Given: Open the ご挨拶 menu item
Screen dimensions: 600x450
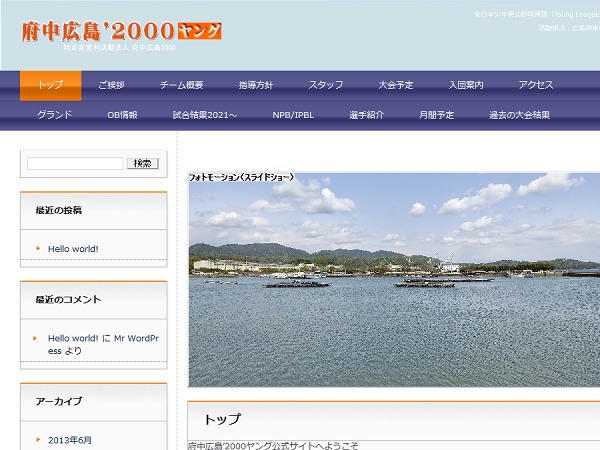Looking at the screenshot, I should (x=111, y=85).
